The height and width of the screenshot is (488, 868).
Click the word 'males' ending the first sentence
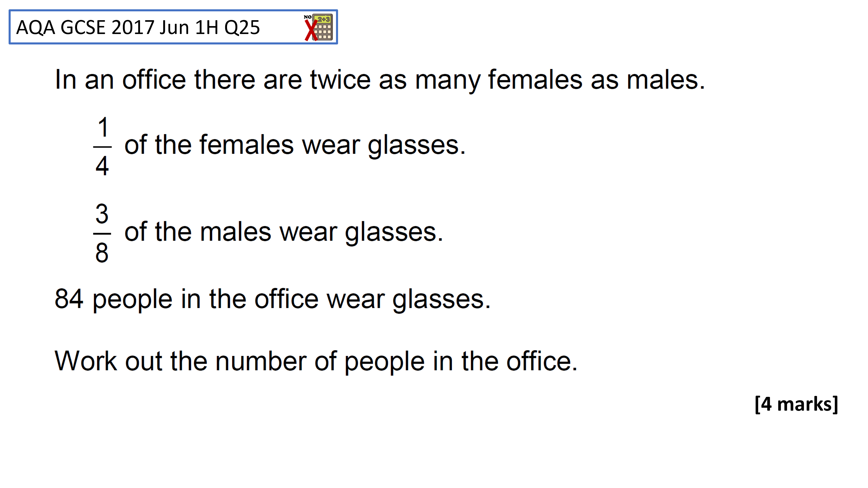[x=662, y=80]
